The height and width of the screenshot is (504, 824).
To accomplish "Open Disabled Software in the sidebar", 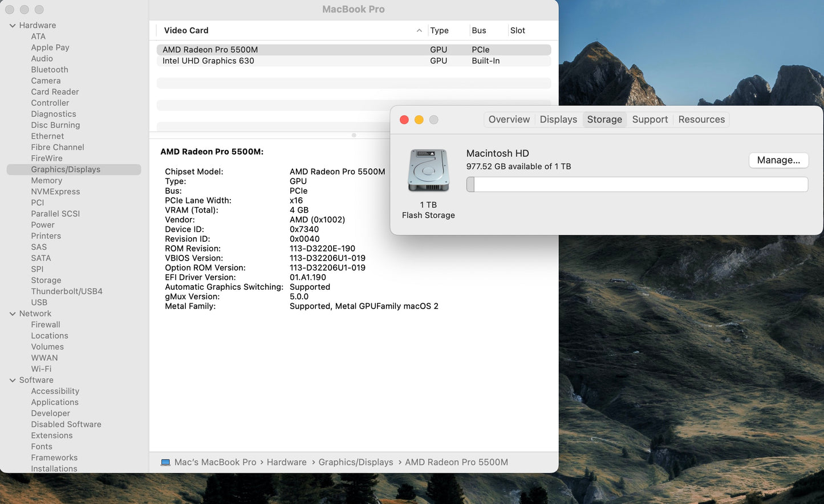I will point(66,425).
